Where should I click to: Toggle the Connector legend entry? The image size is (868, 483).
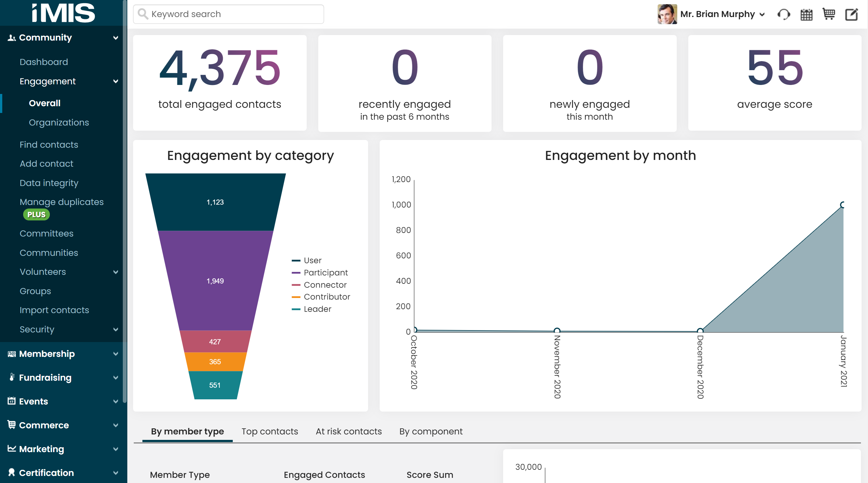325,285
